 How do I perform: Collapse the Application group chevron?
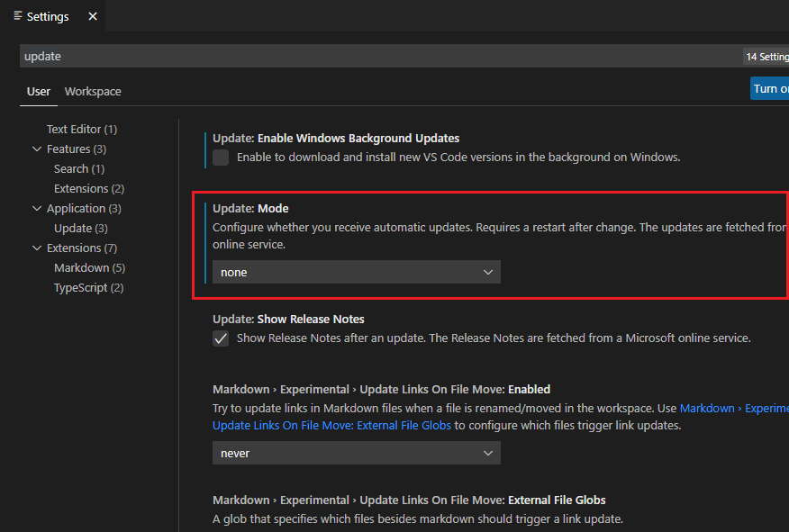(37, 208)
